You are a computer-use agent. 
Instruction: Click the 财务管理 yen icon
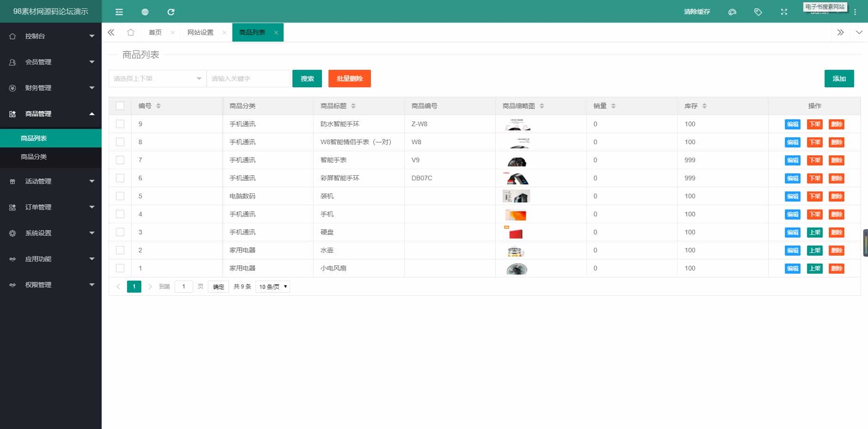[12, 88]
